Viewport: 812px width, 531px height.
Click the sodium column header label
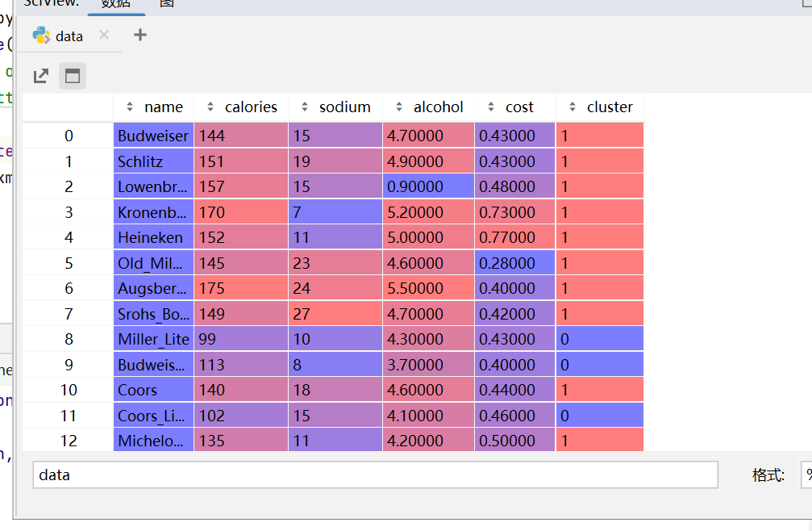[345, 107]
